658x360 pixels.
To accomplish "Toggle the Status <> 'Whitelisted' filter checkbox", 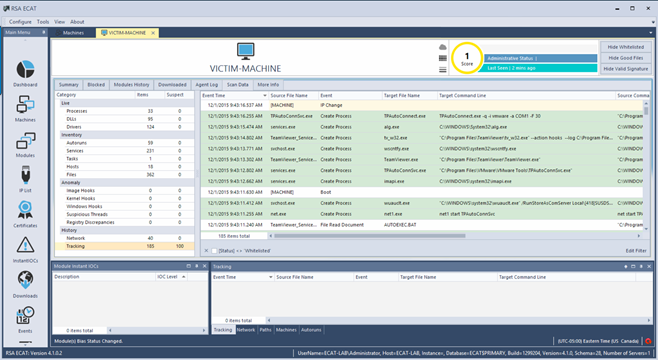I will point(214,250).
